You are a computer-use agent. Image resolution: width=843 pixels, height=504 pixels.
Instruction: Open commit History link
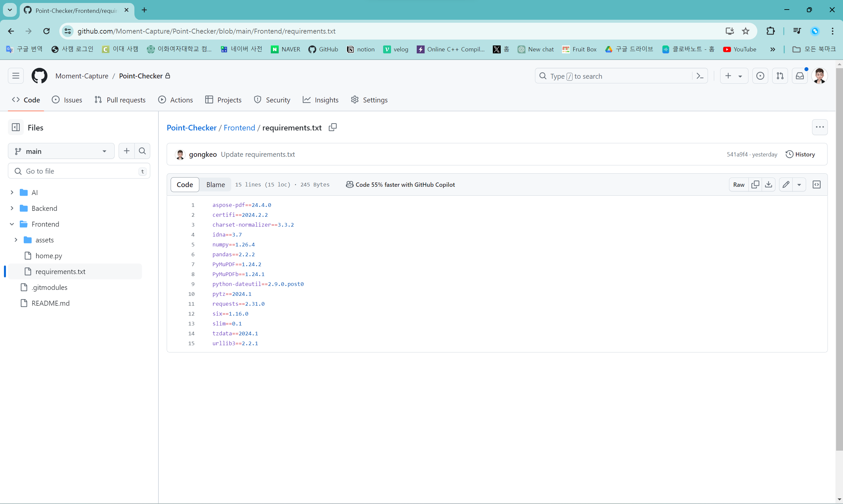[800, 154]
